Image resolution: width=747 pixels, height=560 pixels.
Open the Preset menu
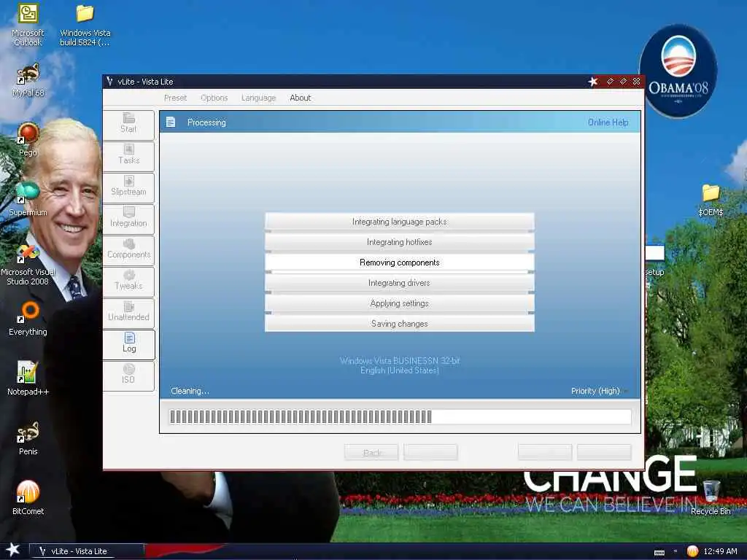click(x=175, y=98)
